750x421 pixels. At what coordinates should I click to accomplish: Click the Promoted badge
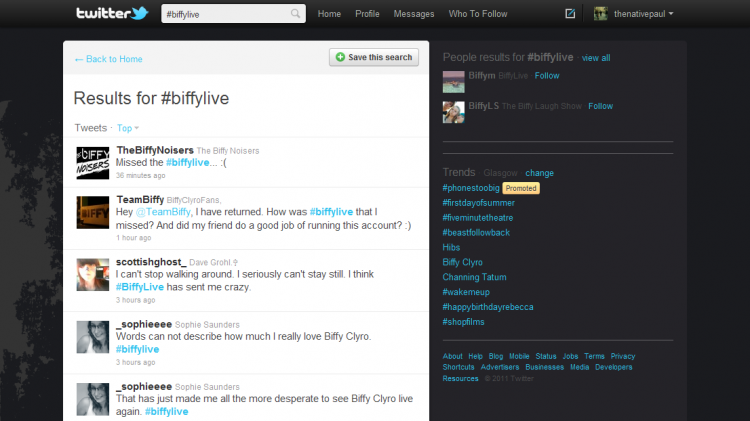[x=521, y=188]
